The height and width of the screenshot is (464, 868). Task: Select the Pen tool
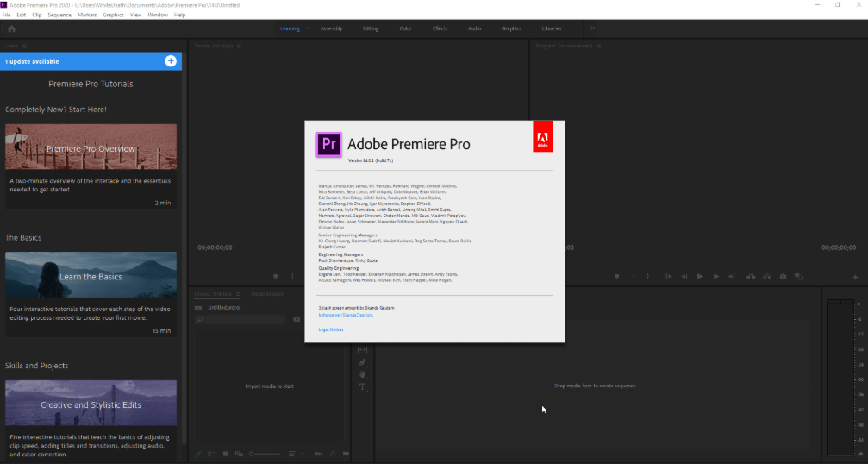[363, 362]
